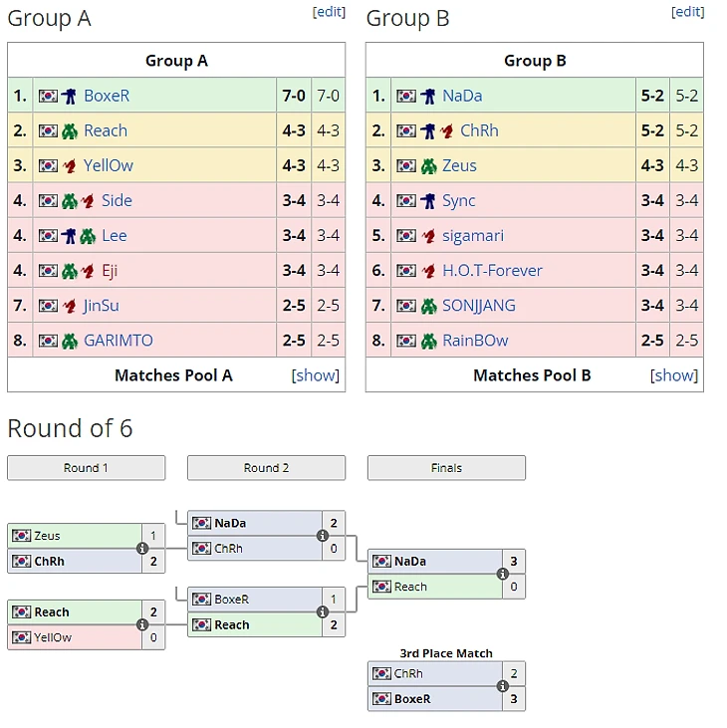Edit the Group B section
Image resolution: width=727 pixels, height=728 pixels.
[x=687, y=12]
